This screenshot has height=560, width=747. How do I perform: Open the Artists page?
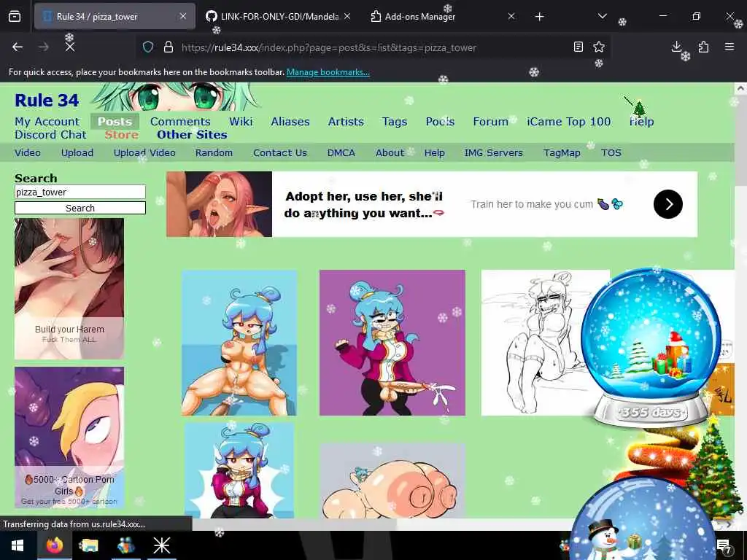coord(346,122)
